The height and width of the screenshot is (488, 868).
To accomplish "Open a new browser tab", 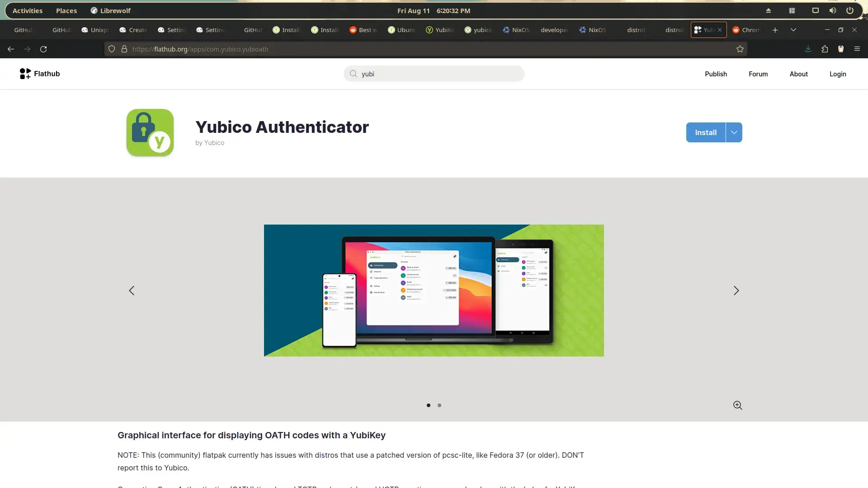I will pos(775,30).
